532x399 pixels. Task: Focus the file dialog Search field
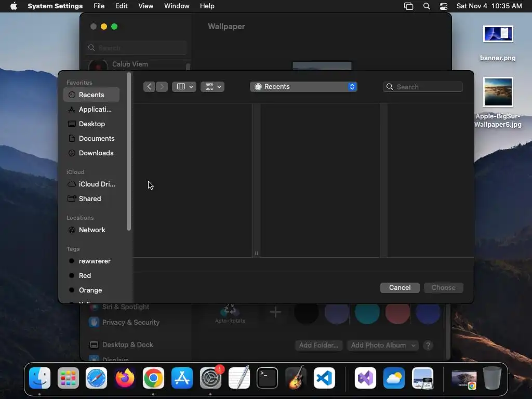[423, 87]
